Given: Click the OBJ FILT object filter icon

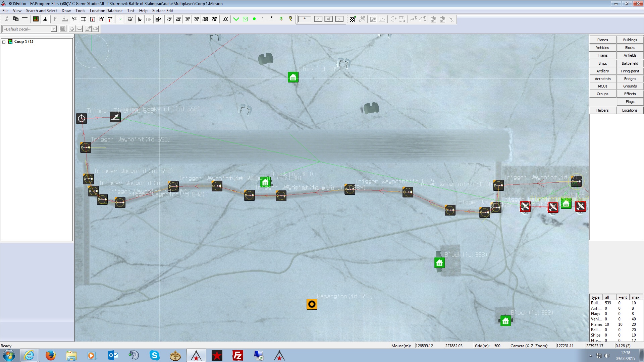Looking at the screenshot, I should click(130, 19).
